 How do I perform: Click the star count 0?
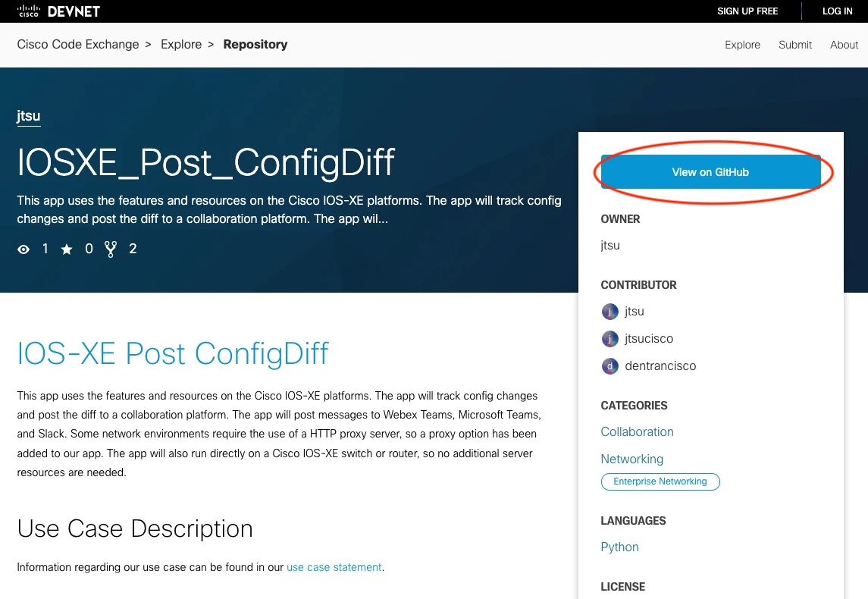point(89,249)
